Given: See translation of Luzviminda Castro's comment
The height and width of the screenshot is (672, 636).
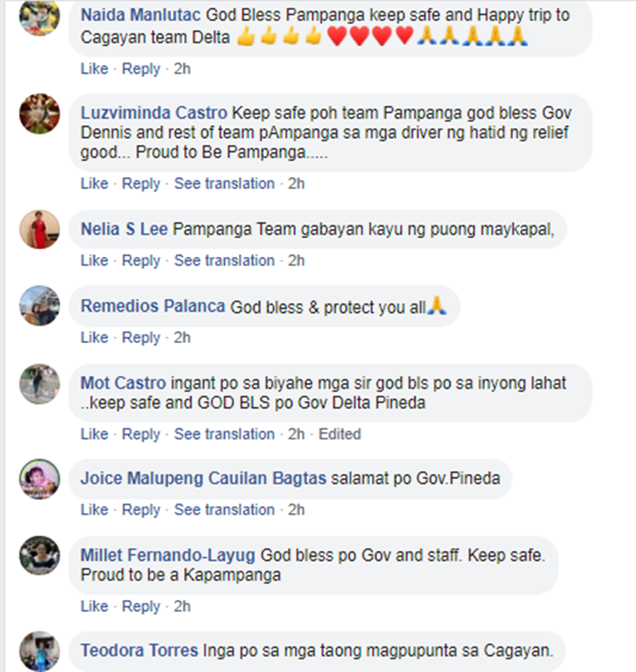Looking at the screenshot, I should 224,184.
